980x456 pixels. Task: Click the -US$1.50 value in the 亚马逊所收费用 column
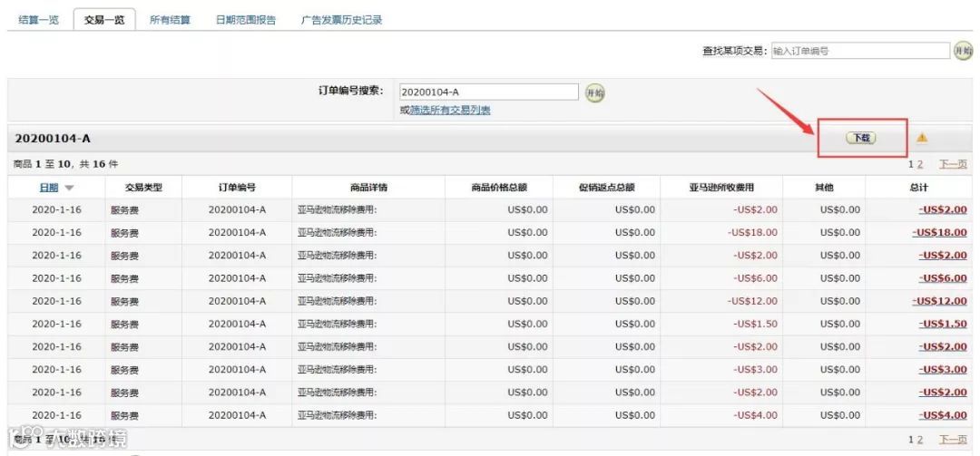tap(756, 324)
